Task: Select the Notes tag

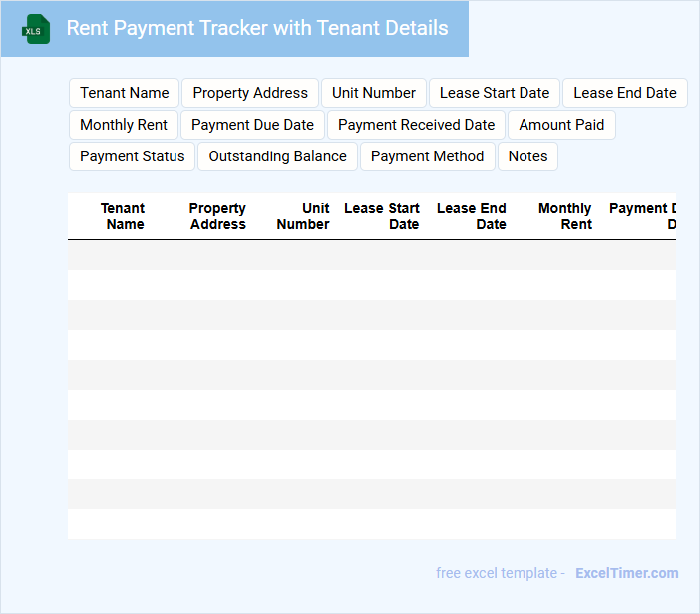Action: [527, 156]
